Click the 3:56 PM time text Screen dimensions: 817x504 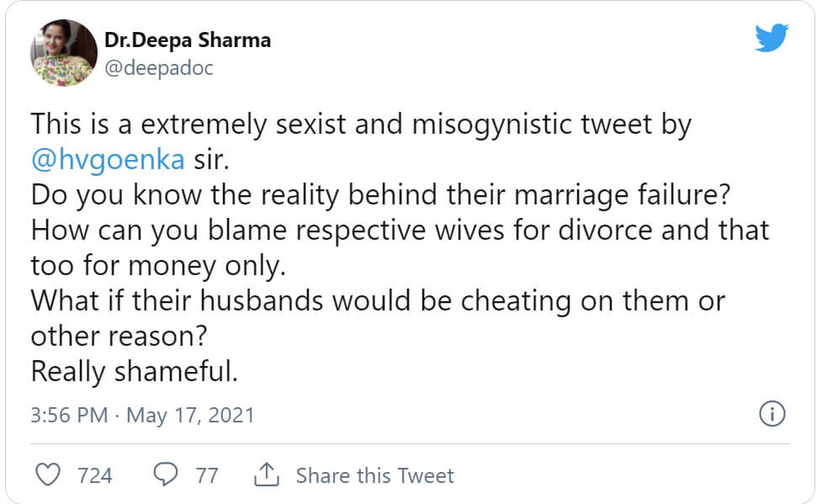point(69,415)
